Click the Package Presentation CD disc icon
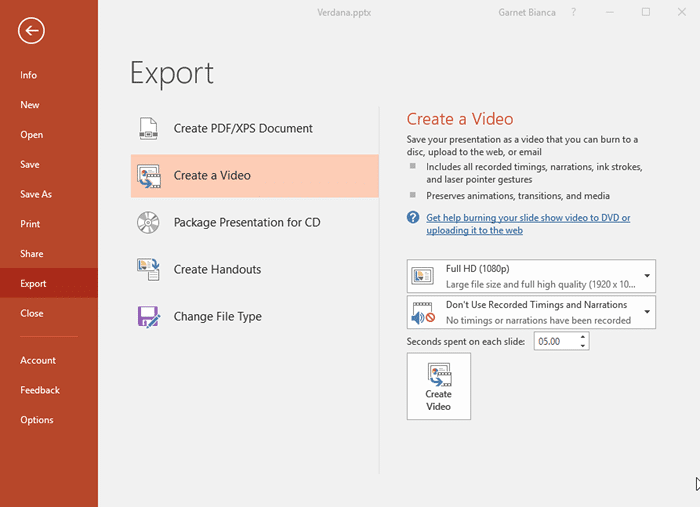Image resolution: width=700 pixels, height=507 pixels. [148, 223]
